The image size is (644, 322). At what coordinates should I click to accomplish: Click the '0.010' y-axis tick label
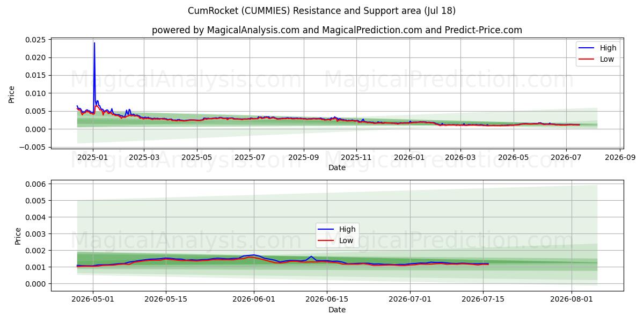coord(36,93)
